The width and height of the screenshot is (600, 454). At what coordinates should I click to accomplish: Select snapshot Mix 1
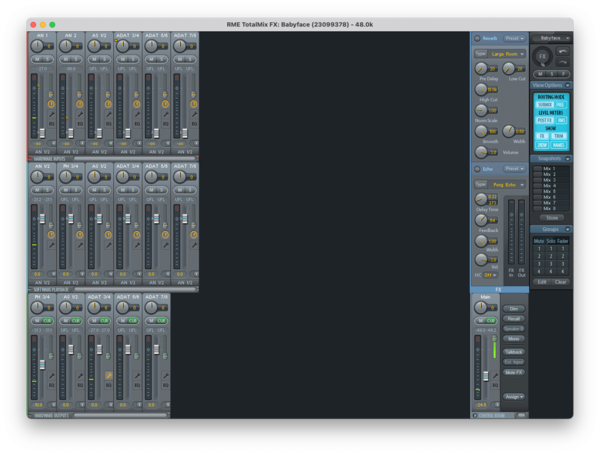(x=549, y=168)
